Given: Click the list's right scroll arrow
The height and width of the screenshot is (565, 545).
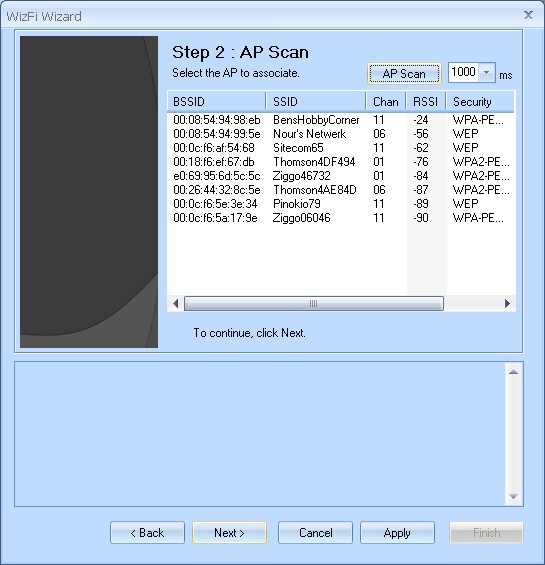Looking at the screenshot, I should click(507, 304).
